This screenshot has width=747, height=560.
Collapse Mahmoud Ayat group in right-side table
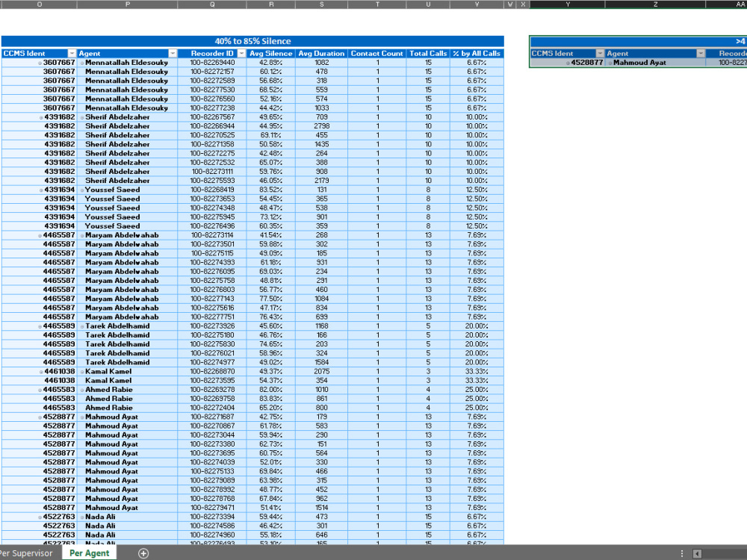pyautogui.click(x=610, y=63)
